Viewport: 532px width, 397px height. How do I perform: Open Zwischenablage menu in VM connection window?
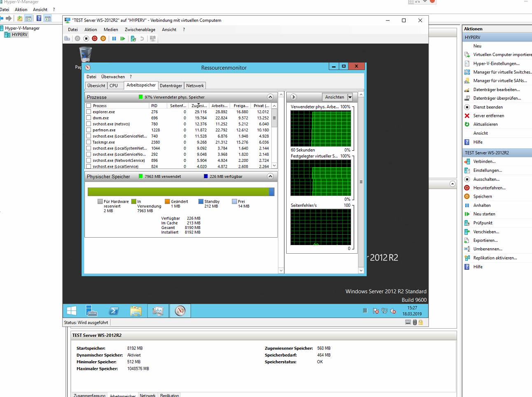click(x=140, y=30)
